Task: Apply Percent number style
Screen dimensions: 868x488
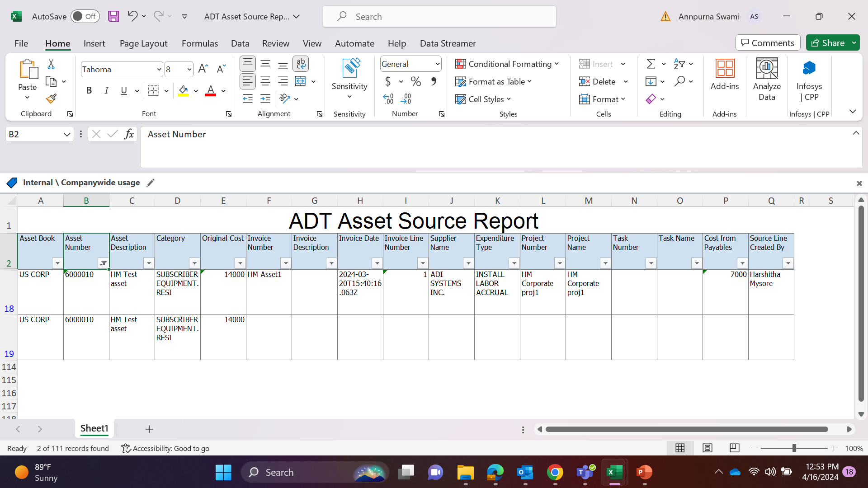Action: point(416,81)
